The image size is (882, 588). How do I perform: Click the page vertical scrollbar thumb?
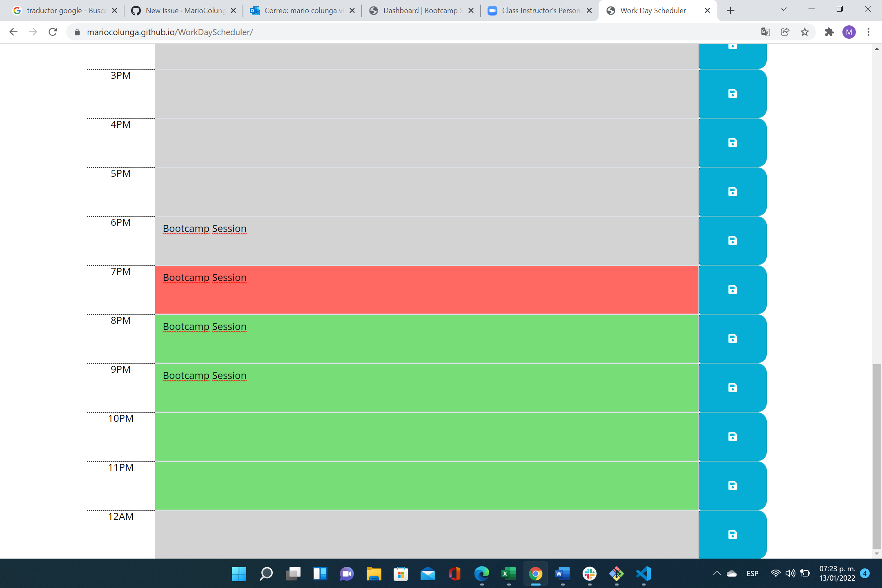pyautogui.click(x=876, y=455)
